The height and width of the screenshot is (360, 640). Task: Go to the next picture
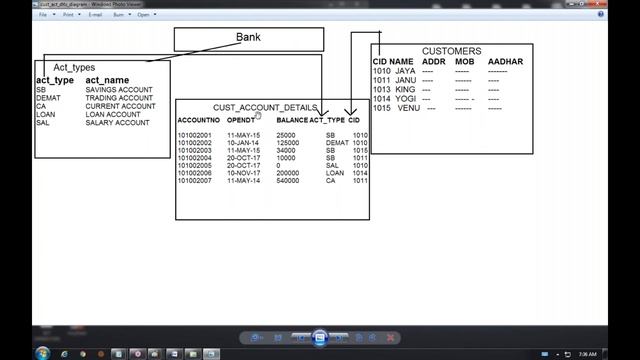tap(339, 338)
